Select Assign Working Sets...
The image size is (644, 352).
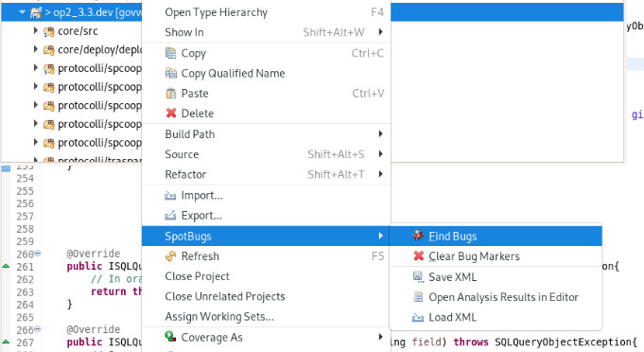pos(266,317)
